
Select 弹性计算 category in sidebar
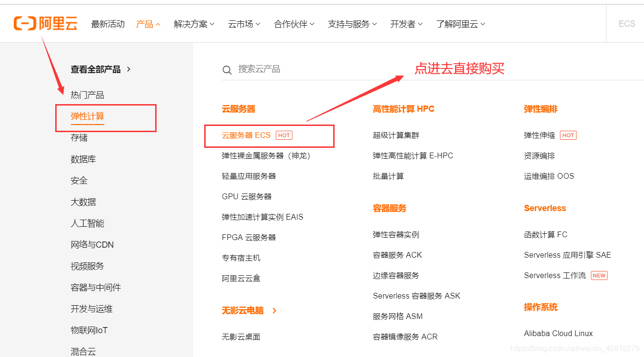coord(88,116)
